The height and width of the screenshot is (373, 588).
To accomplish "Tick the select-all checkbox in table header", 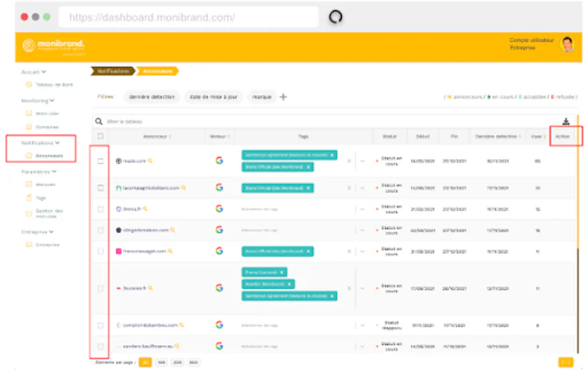I will [x=101, y=136].
